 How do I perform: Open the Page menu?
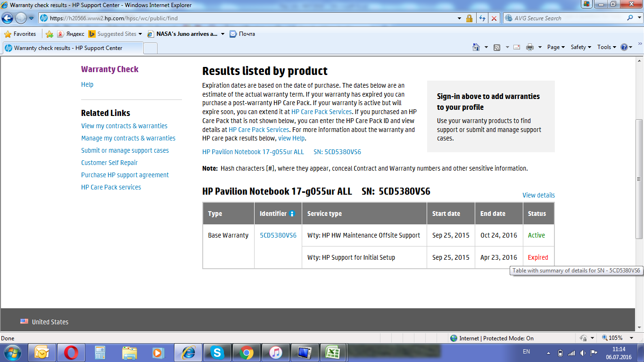pyautogui.click(x=556, y=47)
